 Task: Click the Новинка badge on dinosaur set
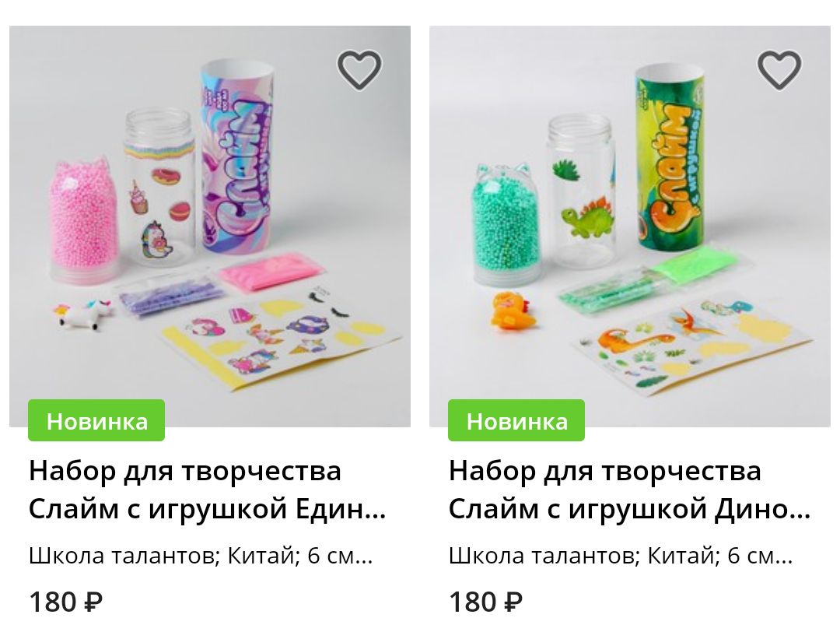[x=516, y=421]
